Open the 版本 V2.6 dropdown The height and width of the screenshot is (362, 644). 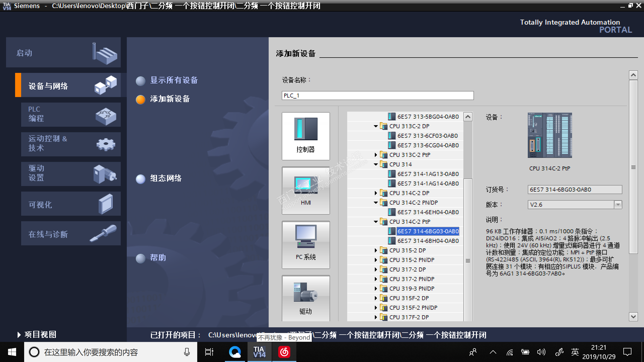tap(618, 205)
